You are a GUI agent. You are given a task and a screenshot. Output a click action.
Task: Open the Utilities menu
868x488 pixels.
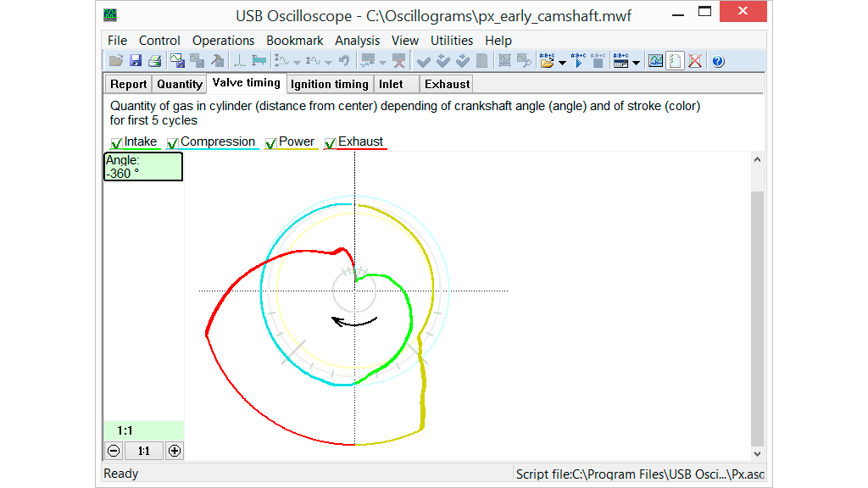tap(452, 41)
